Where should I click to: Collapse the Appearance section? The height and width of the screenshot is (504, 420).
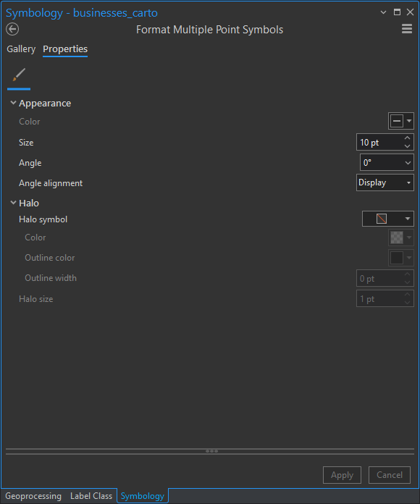pos(13,103)
